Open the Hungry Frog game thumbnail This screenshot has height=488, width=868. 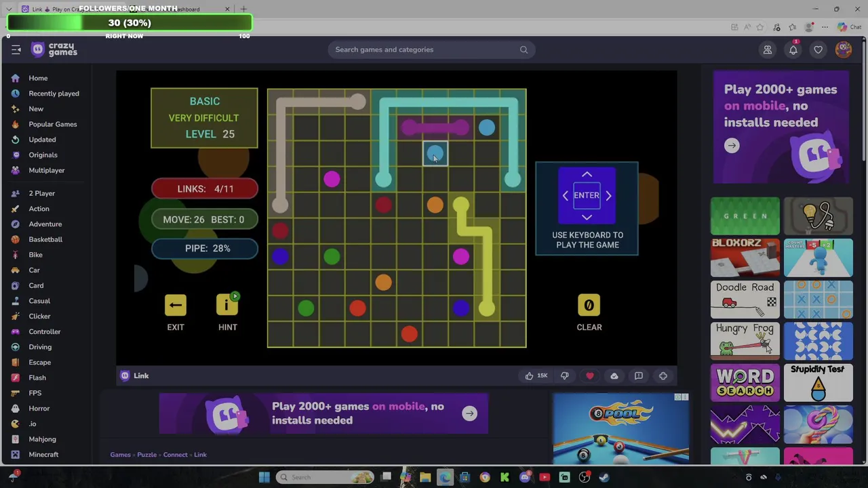(745, 341)
